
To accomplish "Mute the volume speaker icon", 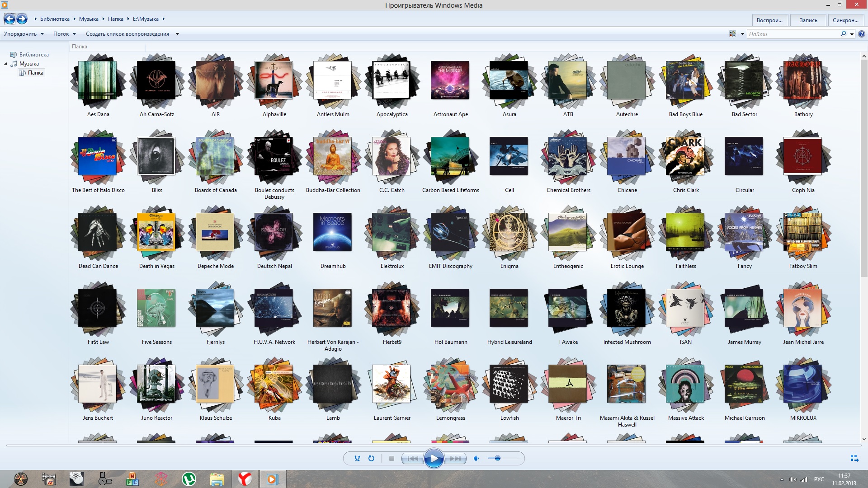I will 476,458.
